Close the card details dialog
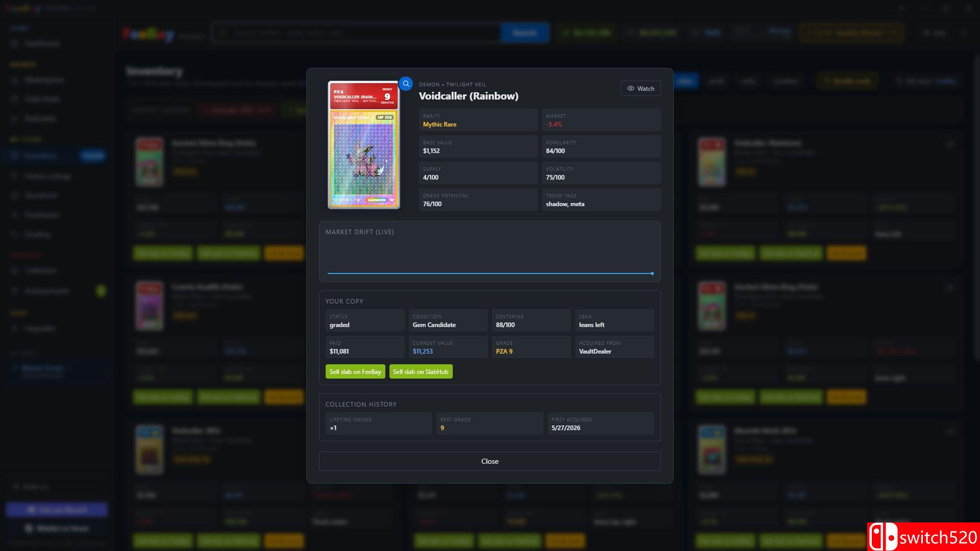Image resolution: width=980 pixels, height=551 pixels. (x=490, y=461)
